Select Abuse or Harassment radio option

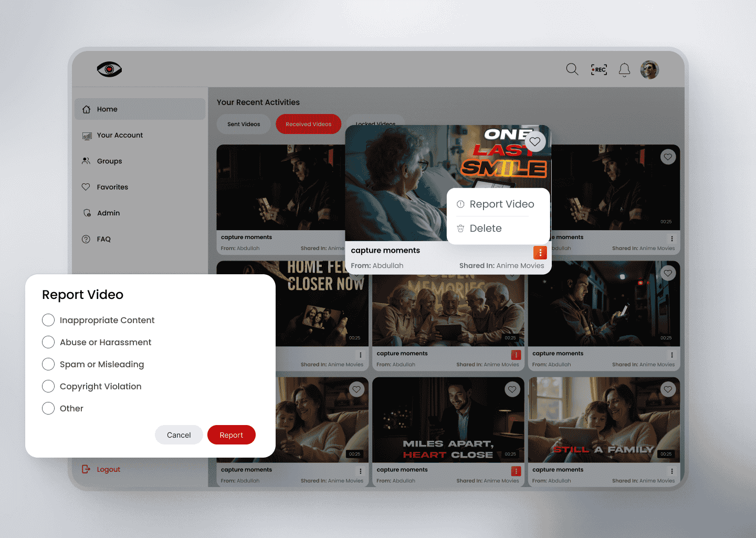click(x=48, y=342)
